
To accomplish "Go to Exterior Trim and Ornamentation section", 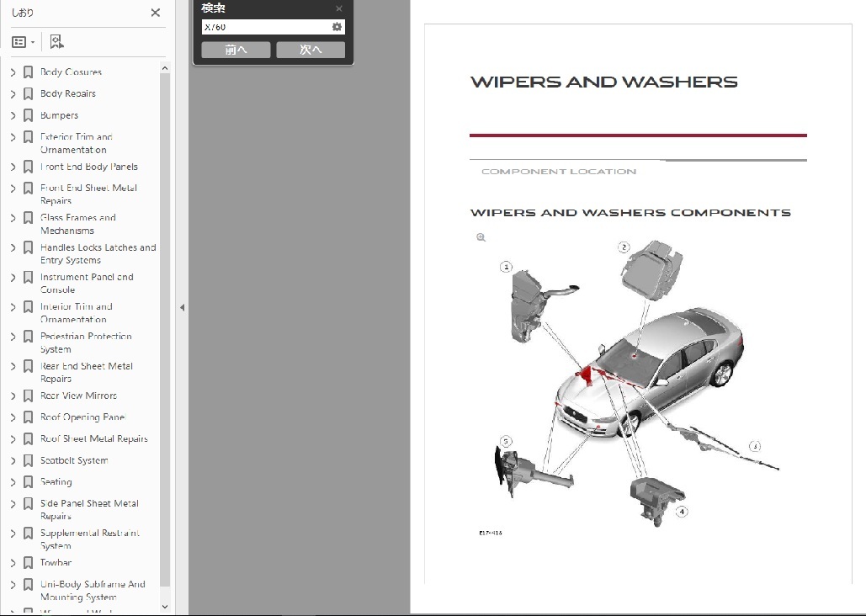I will click(77, 143).
